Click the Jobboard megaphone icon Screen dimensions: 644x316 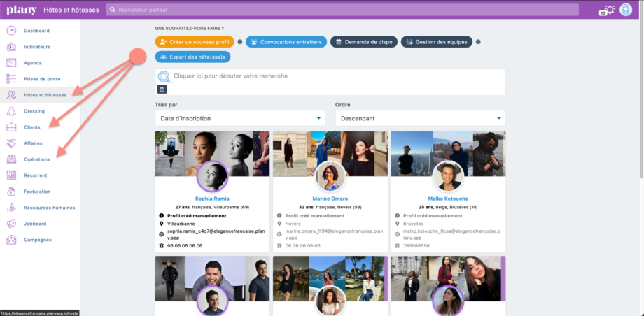pyautogui.click(x=11, y=224)
